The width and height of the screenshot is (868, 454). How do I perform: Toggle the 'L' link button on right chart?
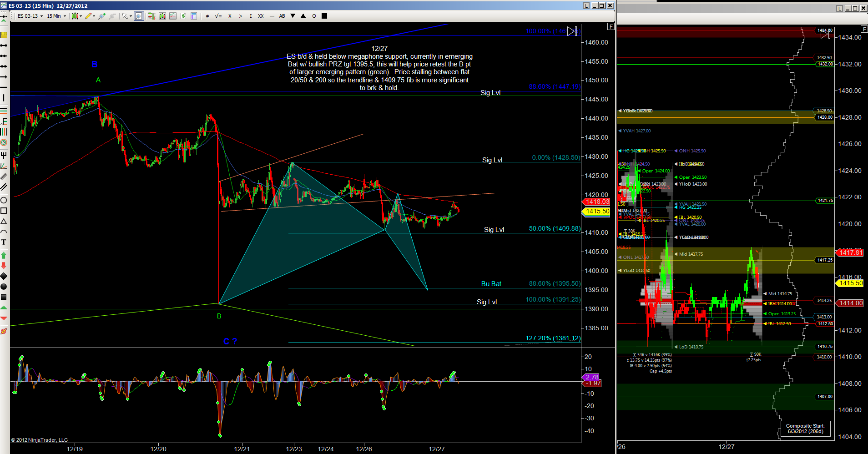point(839,8)
